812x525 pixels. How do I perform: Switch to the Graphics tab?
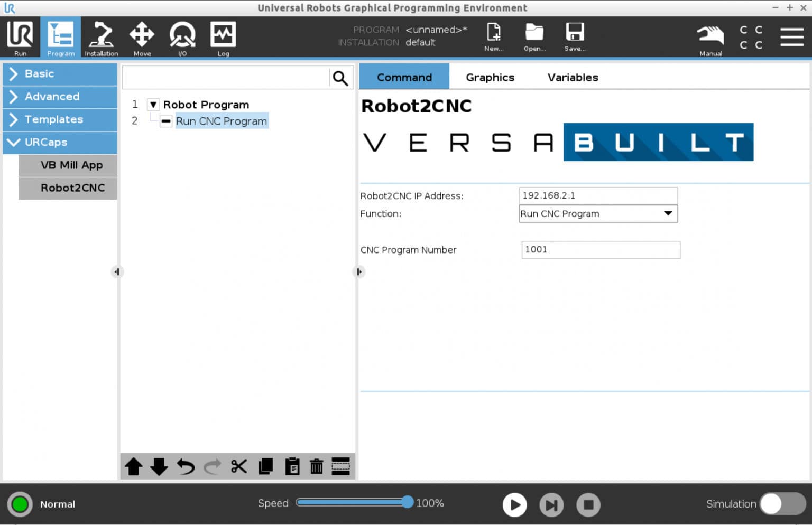(490, 77)
